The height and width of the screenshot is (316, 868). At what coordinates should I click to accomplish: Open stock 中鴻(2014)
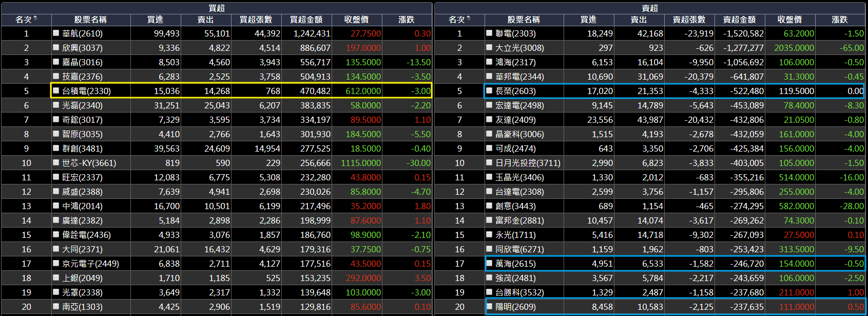[82, 206]
